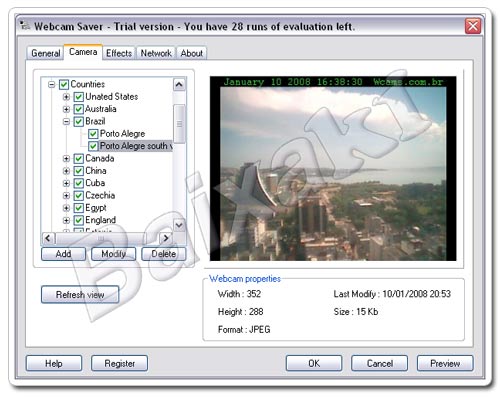Expand the Canada tree node
This screenshot has height=397, width=500.
tap(66, 158)
